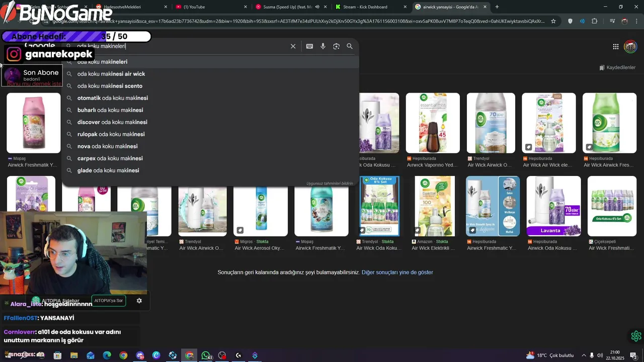Select suggestion 'oda koku makineleri'
The image size is (644, 362).
210,62
